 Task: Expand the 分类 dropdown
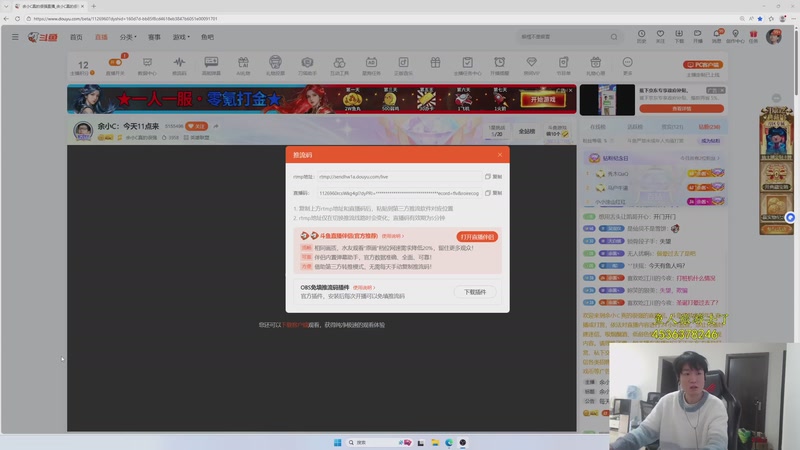click(128, 37)
